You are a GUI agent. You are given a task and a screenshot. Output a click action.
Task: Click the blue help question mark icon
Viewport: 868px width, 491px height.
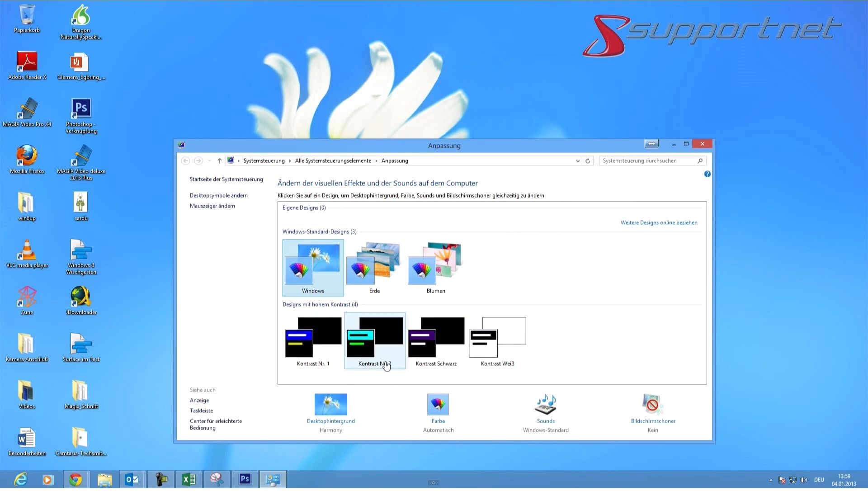(x=707, y=174)
